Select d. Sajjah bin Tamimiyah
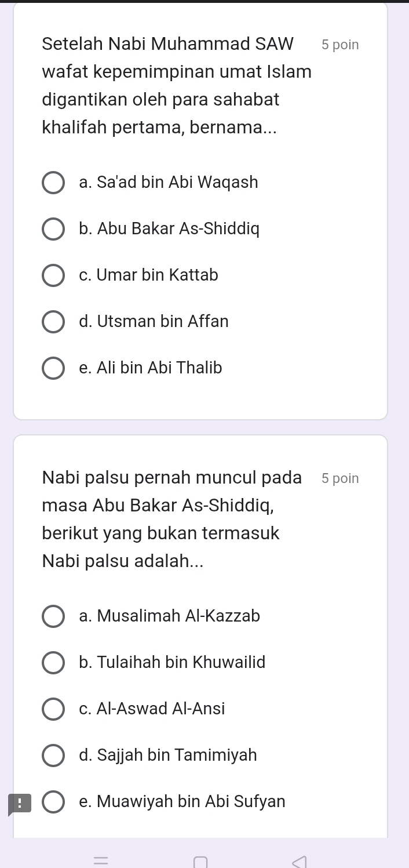 (53, 756)
